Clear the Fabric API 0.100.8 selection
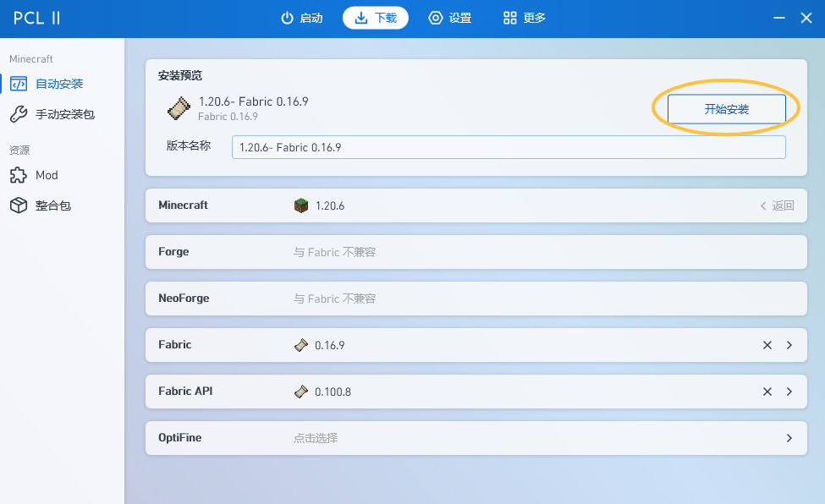The height and width of the screenshot is (504, 825). point(767,392)
